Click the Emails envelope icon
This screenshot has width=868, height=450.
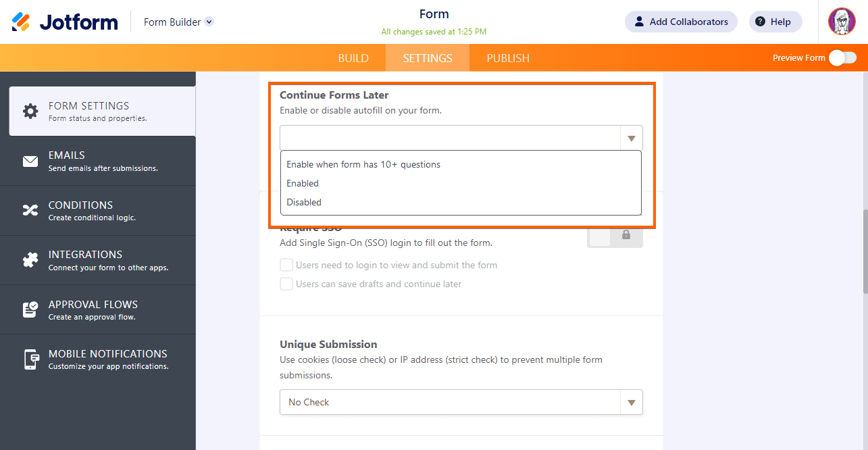pos(30,161)
